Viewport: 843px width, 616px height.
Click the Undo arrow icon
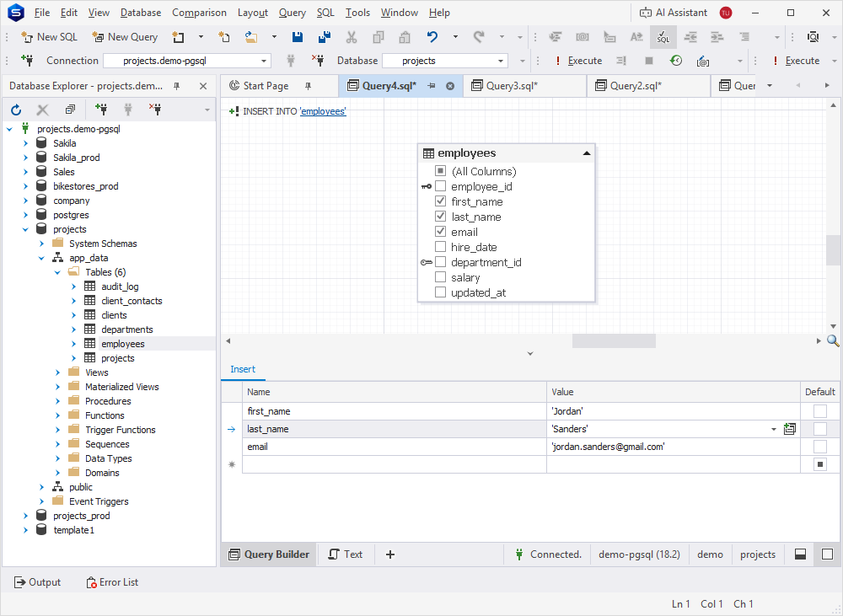[x=432, y=37]
